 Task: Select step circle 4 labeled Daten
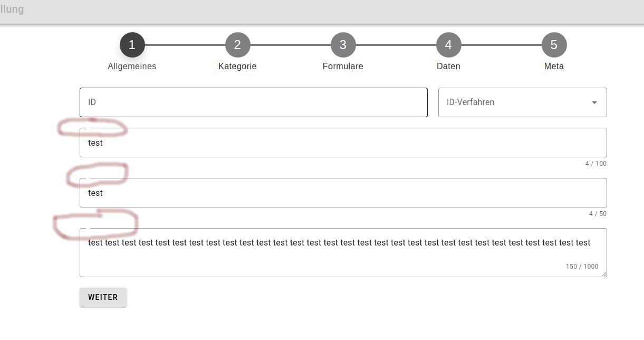[448, 44]
